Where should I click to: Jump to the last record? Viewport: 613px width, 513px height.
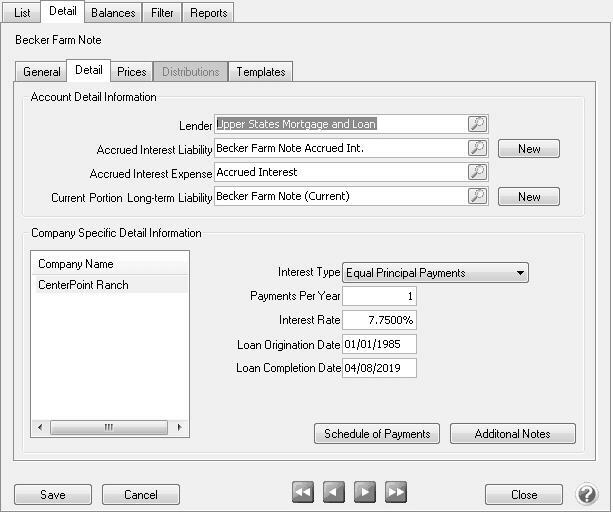396,492
